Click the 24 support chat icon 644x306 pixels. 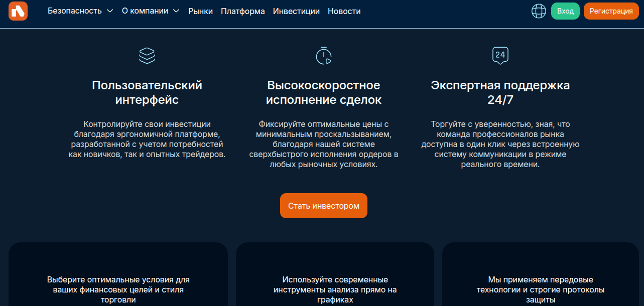[x=500, y=55]
